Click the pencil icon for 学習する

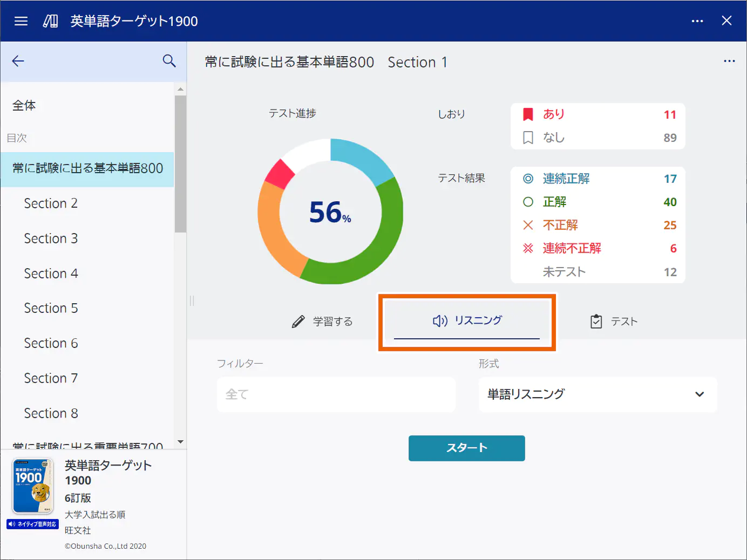298,322
